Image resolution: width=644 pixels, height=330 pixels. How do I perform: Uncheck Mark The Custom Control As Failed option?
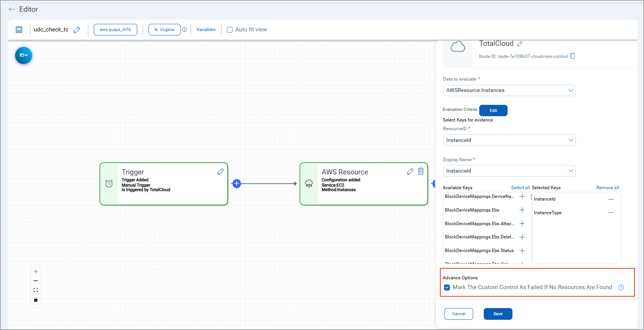pyautogui.click(x=447, y=288)
